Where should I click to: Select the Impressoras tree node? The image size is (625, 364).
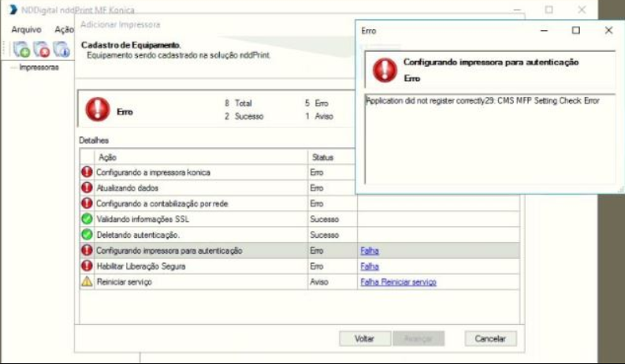coord(39,68)
